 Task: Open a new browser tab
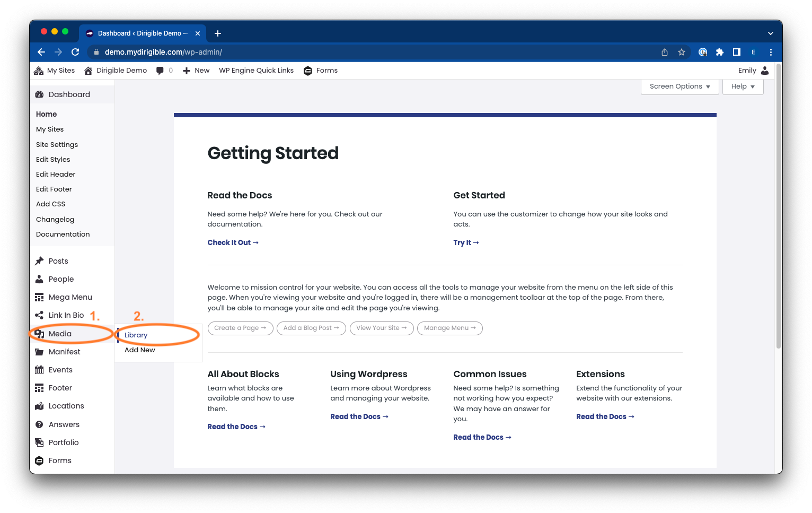tap(218, 33)
